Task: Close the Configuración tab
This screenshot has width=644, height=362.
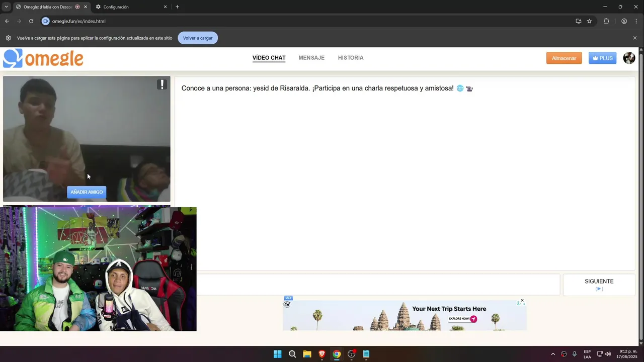Action: 165,7
